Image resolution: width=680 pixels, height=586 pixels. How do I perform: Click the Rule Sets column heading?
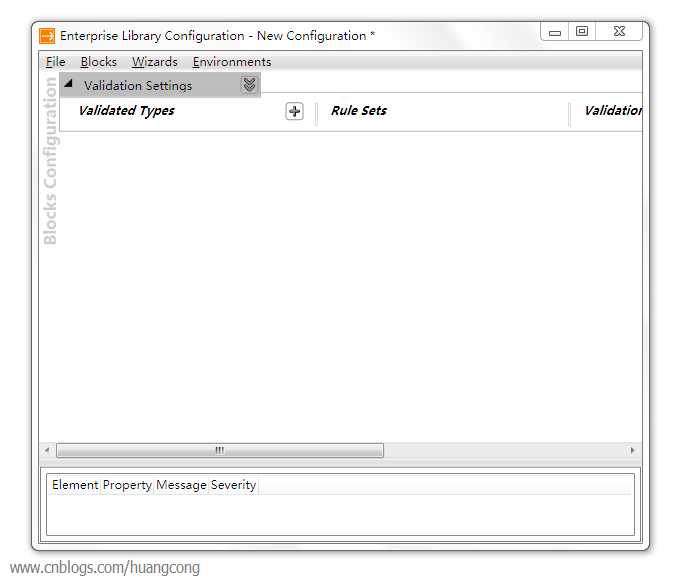(x=359, y=111)
